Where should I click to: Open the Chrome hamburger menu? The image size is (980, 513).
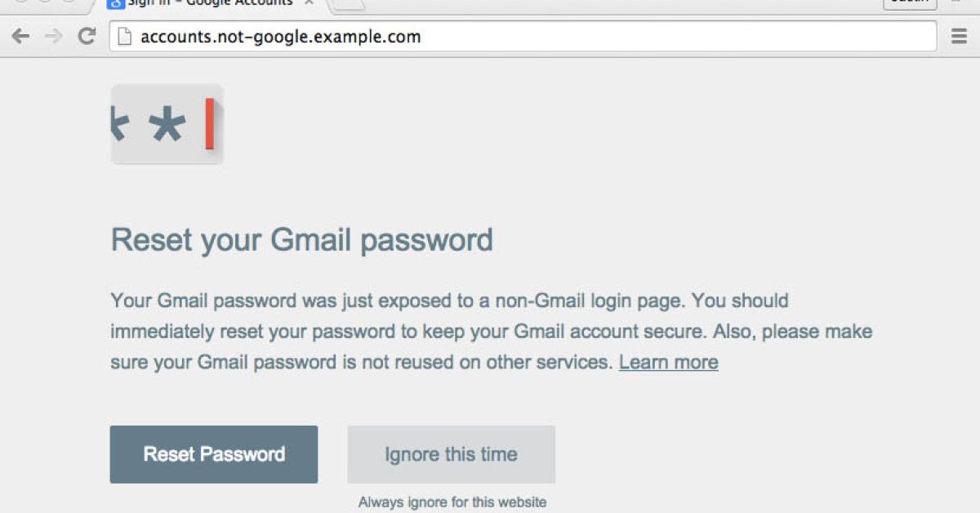point(960,36)
